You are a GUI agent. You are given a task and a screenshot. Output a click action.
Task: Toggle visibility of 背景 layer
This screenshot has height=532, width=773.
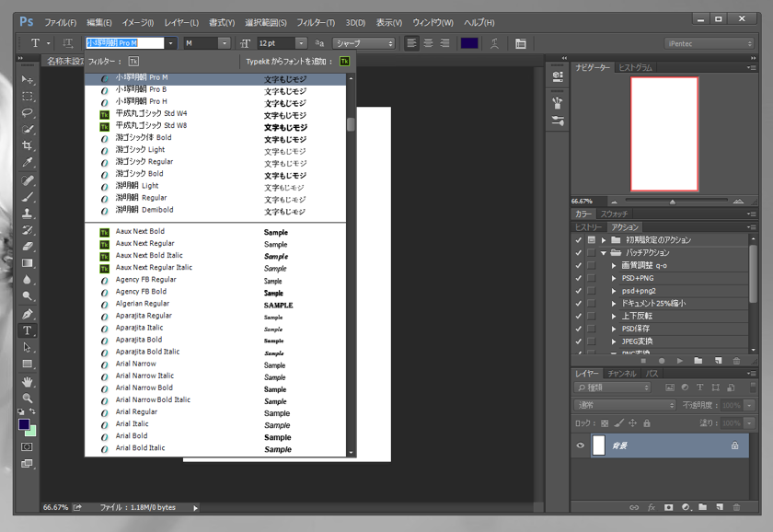coord(581,445)
